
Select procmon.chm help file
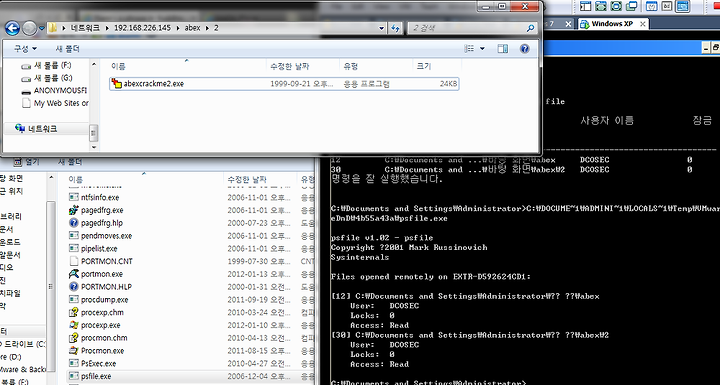pos(98,338)
